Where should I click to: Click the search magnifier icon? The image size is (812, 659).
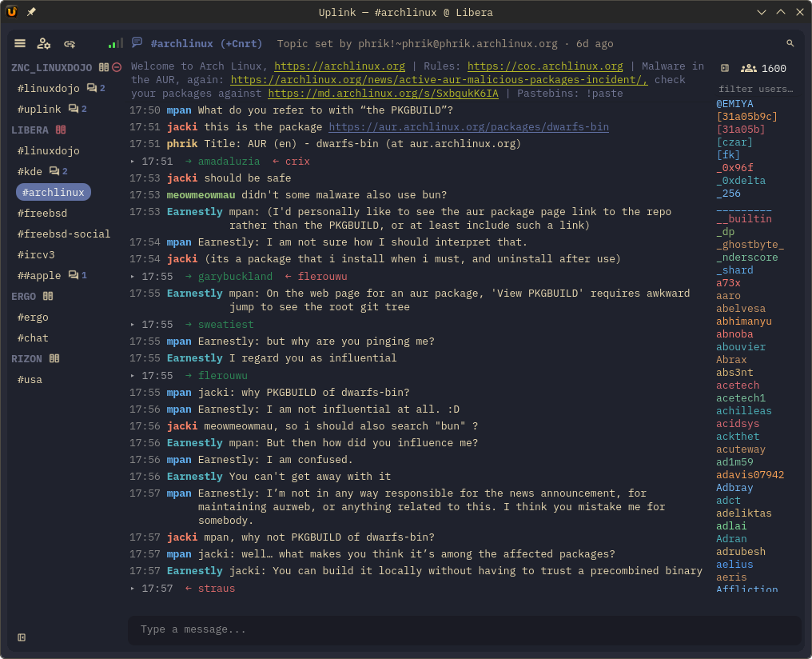click(790, 43)
